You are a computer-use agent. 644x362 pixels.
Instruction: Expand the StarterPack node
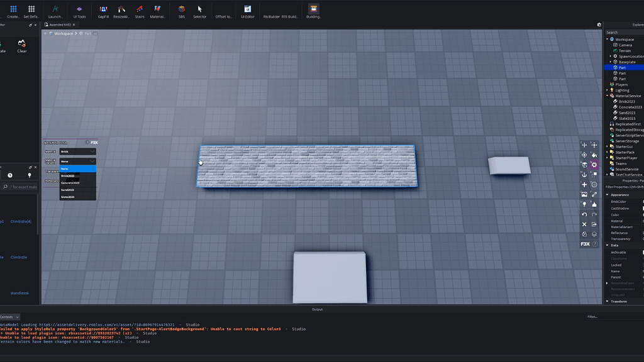[x=607, y=152]
